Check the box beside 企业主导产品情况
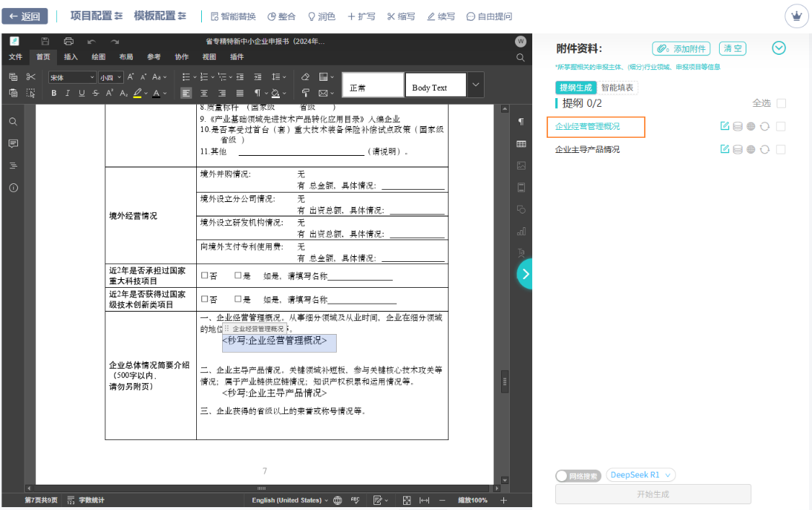The width and height of the screenshot is (812, 510). pyautogui.click(x=780, y=149)
